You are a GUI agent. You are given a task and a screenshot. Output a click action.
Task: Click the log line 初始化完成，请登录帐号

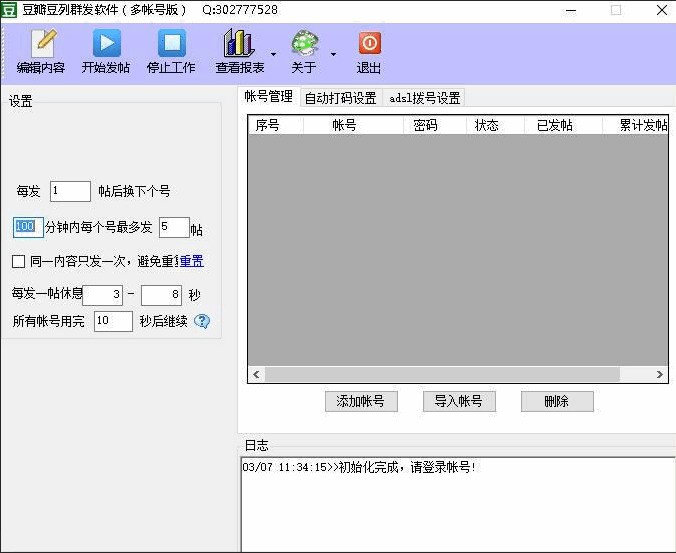tap(359, 467)
